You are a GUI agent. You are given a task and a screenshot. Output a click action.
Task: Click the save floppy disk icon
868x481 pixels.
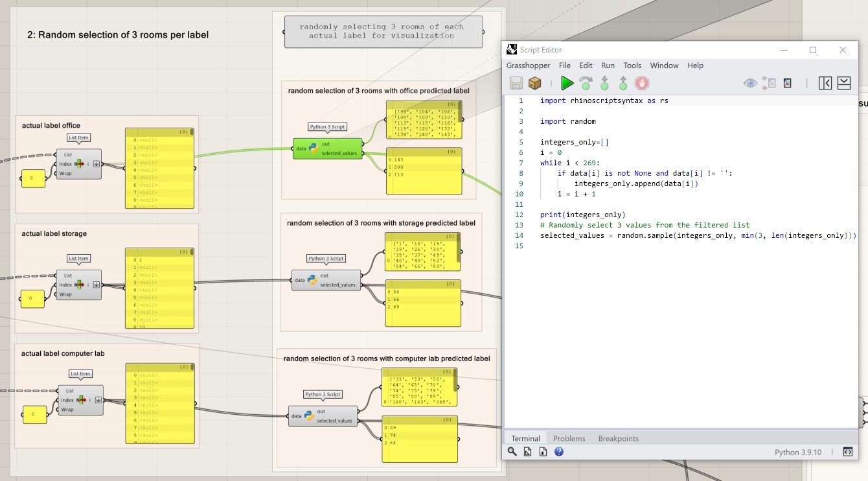[x=516, y=83]
